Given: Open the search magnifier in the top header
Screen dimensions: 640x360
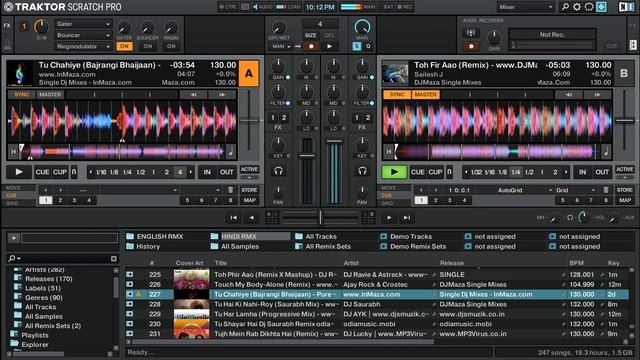Looking at the screenshot, I should point(565,7).
